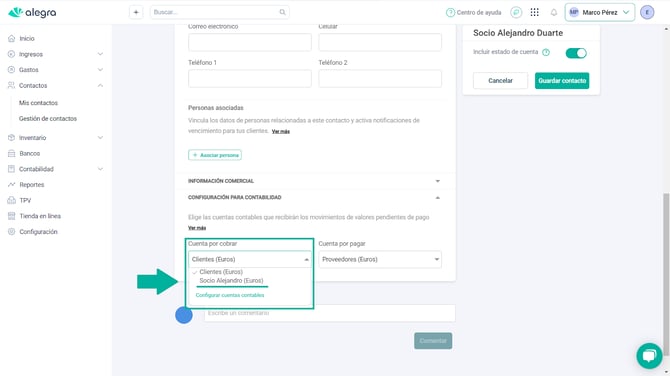Image resolution: width=670 pixels, height=376 pixels.
Task: Click the chat bubble icon in the header
Action: (x=516, y=12)
